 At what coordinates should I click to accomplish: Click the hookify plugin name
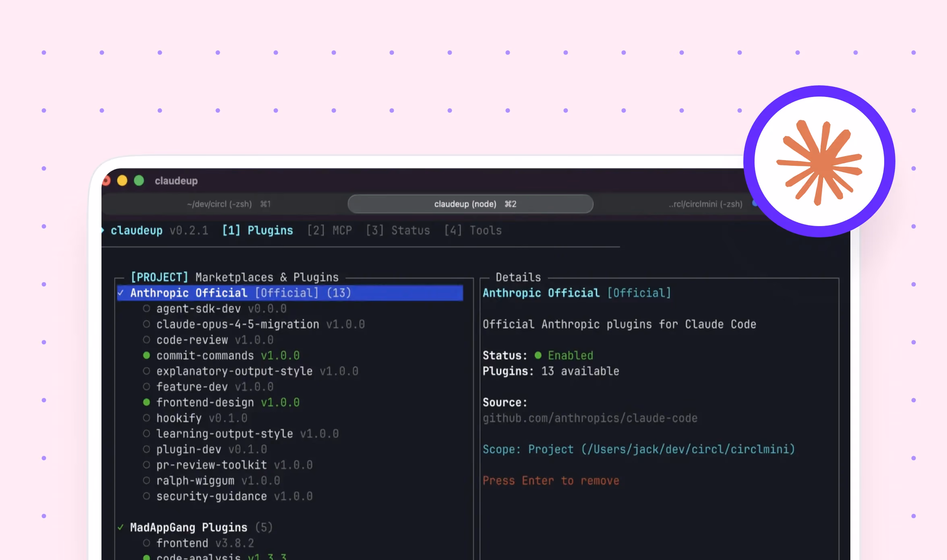tap(179, 418)
